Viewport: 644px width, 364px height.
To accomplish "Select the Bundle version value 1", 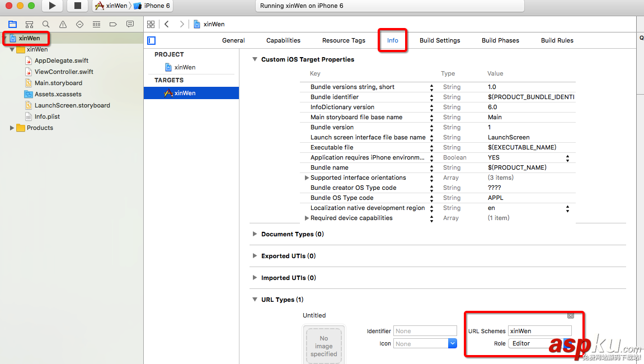I will (489, 128).
